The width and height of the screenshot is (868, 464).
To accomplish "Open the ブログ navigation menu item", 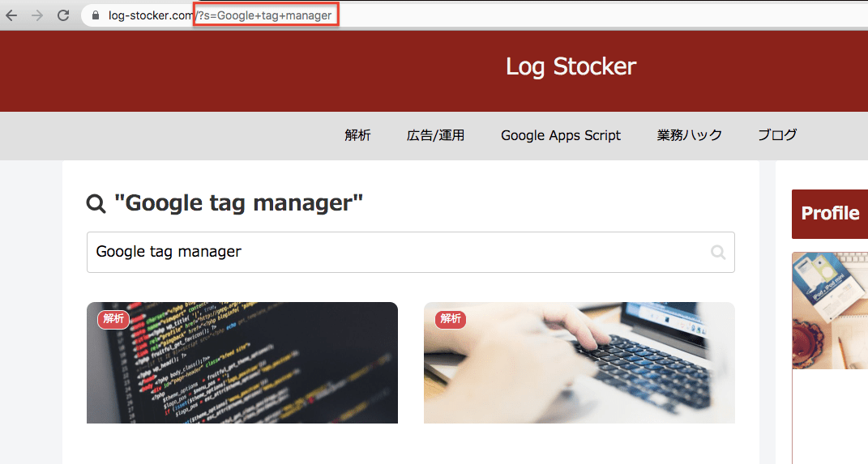I will coord(777,135).
